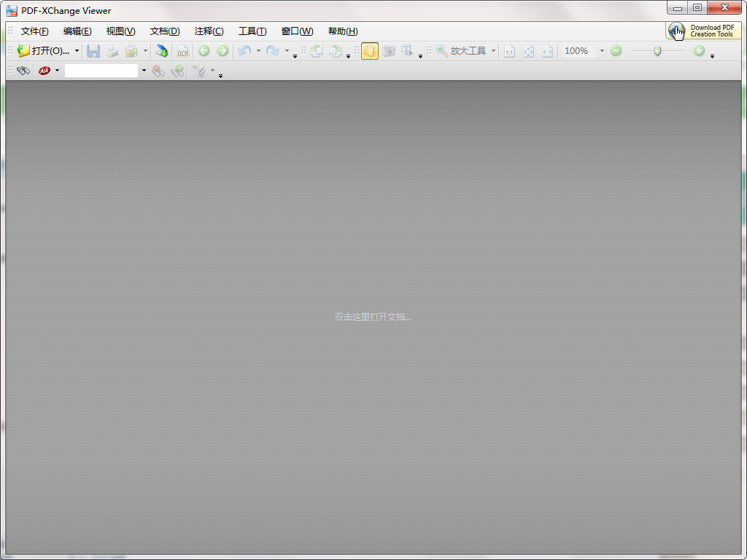Toggle actual size 1:1 view
Image resolution: width=747 pixels, height=560 pixels.
coord(510,51)
